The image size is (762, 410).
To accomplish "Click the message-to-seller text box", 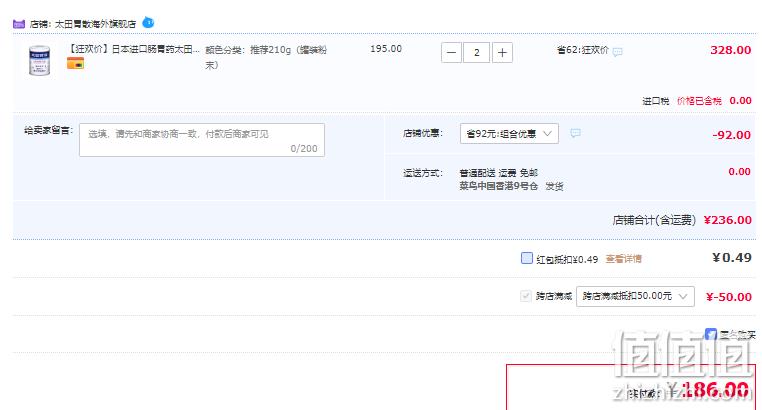I will coord(202,140).
